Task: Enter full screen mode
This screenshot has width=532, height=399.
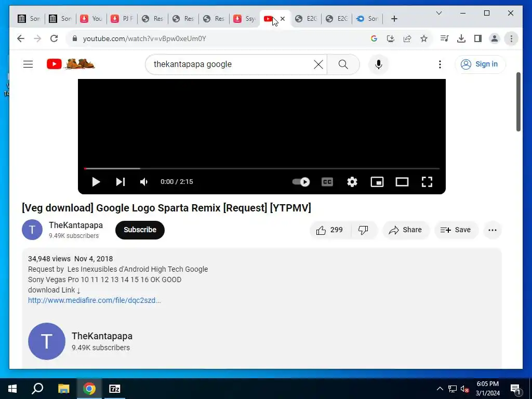Action: (427, 182)
